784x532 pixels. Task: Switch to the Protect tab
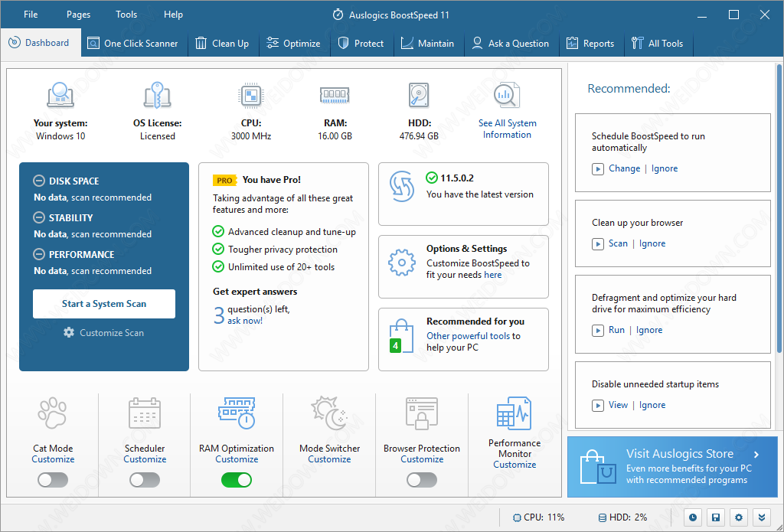click(x=361, y=44)
